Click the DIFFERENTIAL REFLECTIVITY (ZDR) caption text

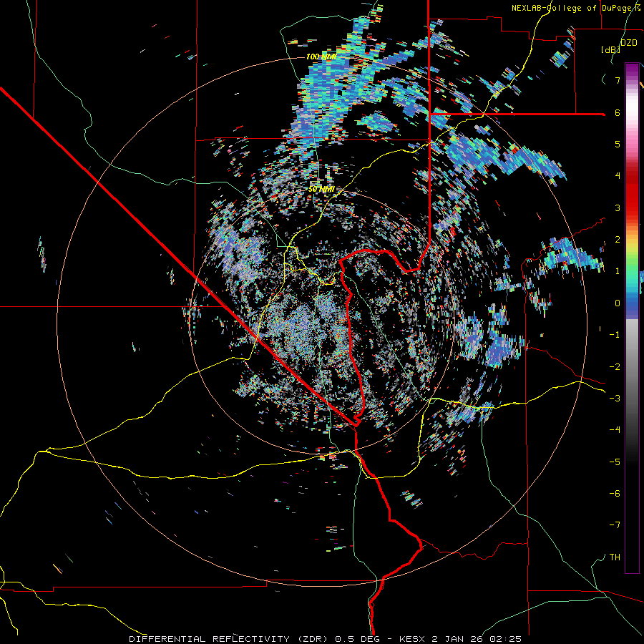pyautogui.click(x=230, y=639)
